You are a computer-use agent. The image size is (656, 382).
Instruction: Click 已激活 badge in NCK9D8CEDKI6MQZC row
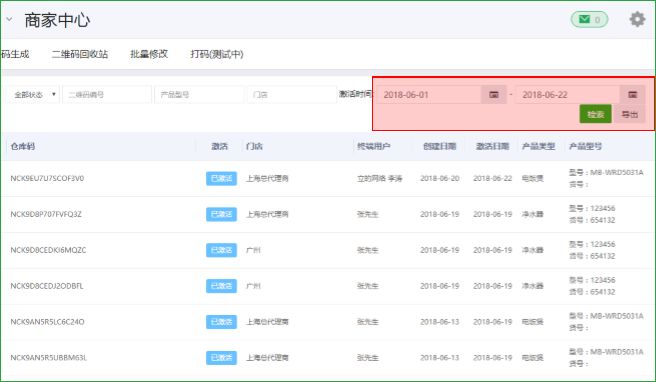coord(221,250)
